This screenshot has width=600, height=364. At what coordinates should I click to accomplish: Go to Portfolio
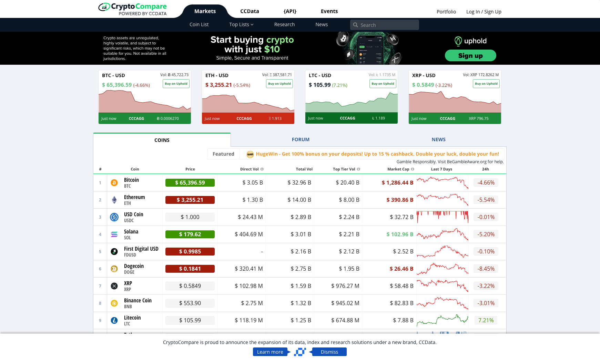pyautogui.click(x=446, y=12)
